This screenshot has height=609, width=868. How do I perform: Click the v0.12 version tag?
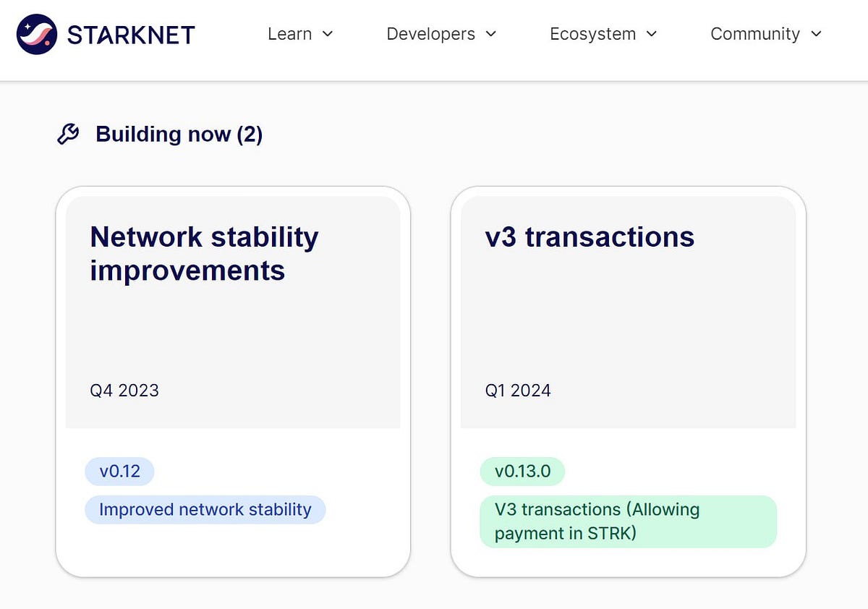point(120,471)
